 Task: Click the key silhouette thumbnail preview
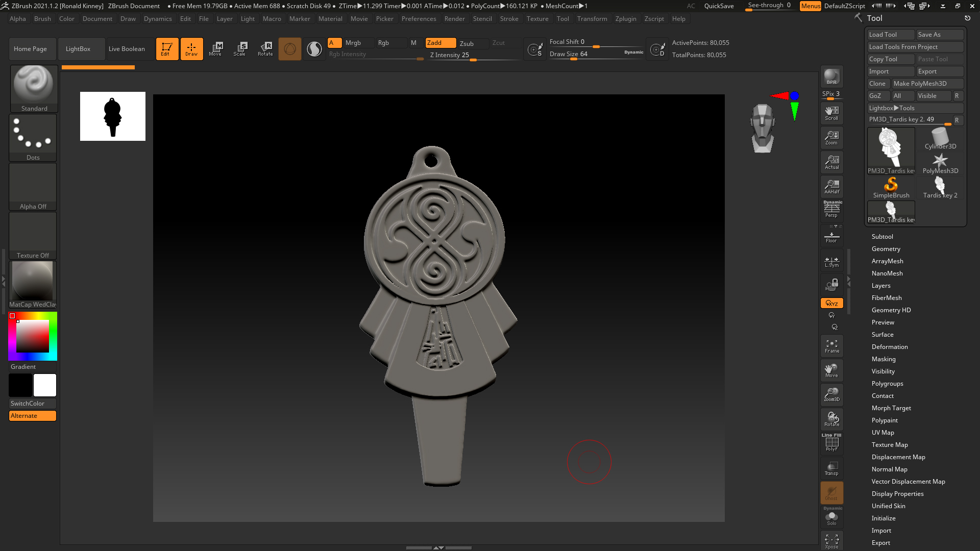[113, 116]
